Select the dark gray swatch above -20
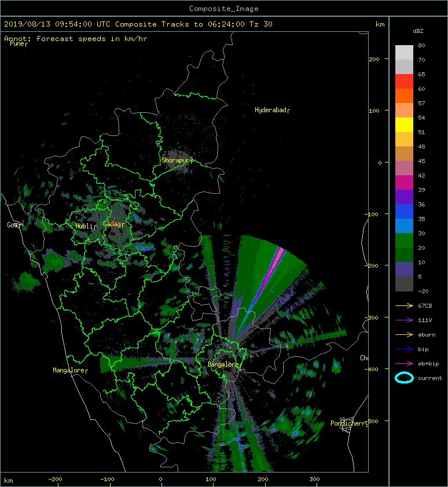This screenshot has height=487, width=448. pyautogui.click(x=404, y=284)
